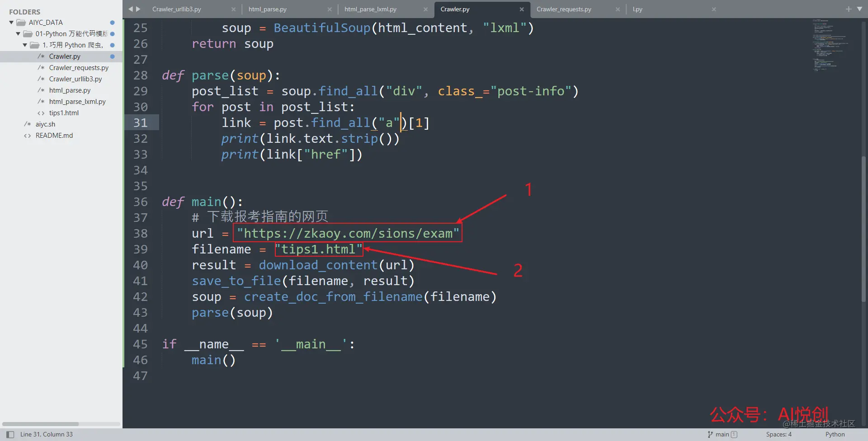This screenshot has height=441, width=868.
Task: Click the git branch icon in status bar
Action: point(710,435)
